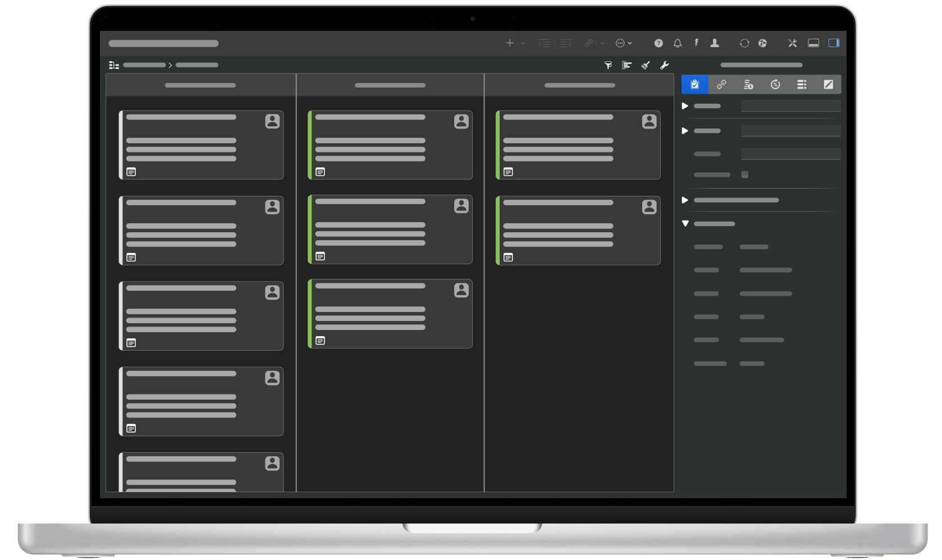
Task: Collapse the expanded bottom section in the detail panel
Action: click(x=684, y=223)
